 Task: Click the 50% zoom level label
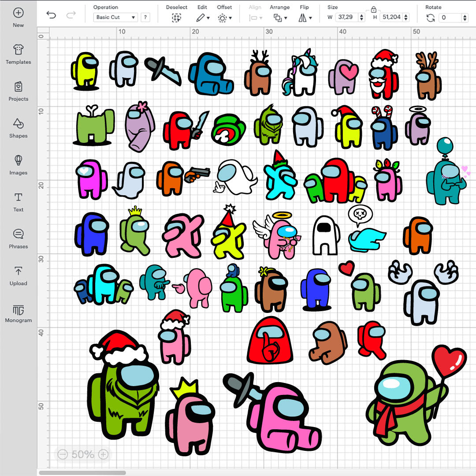(82, 454)
